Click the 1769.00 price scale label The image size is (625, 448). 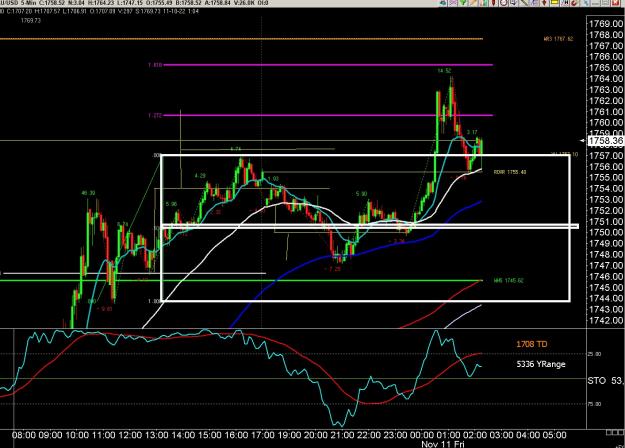[x=606, y=24]
